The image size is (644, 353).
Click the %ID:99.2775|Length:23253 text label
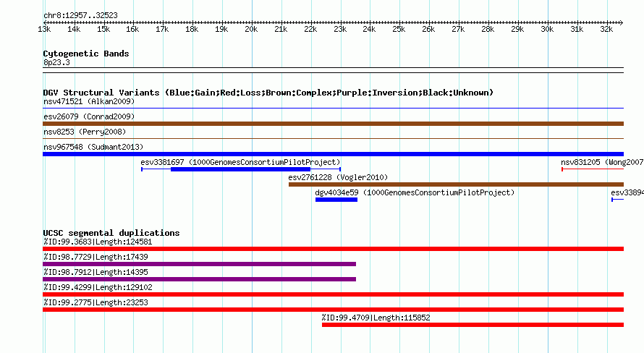click(96, 302)
